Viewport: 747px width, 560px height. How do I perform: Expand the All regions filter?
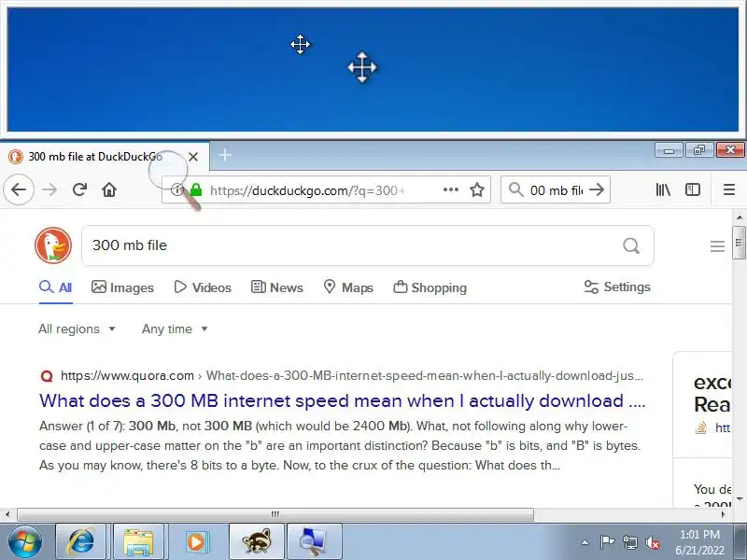point(78,329)
